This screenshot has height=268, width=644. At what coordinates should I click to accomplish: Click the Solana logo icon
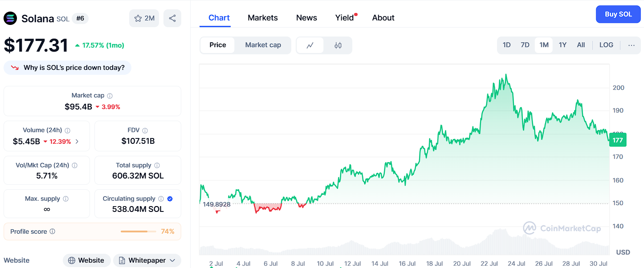(11, 18)
